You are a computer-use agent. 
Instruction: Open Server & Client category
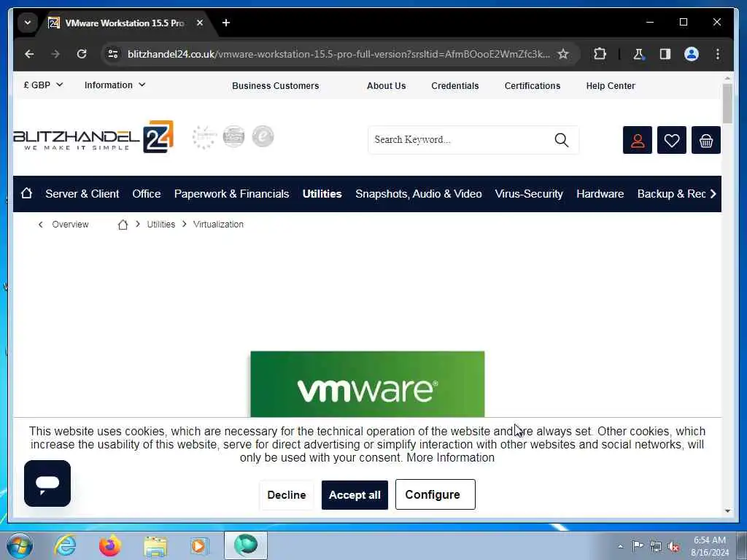click(82, 194)
